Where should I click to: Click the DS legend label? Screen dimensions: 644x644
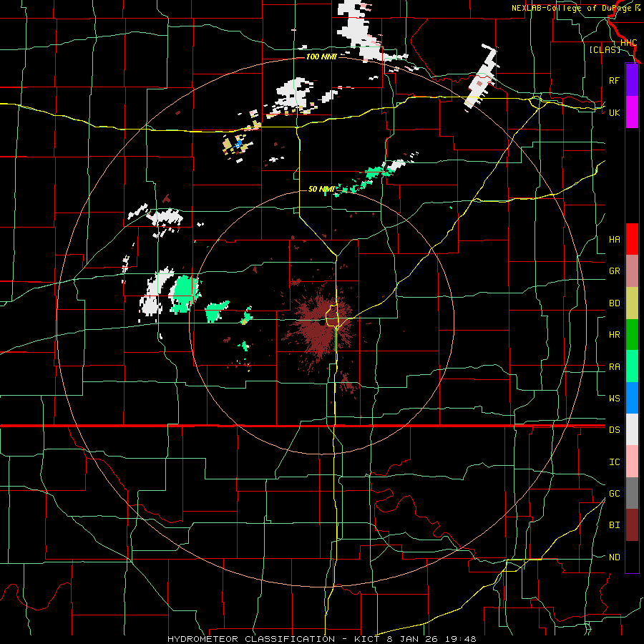614,430
